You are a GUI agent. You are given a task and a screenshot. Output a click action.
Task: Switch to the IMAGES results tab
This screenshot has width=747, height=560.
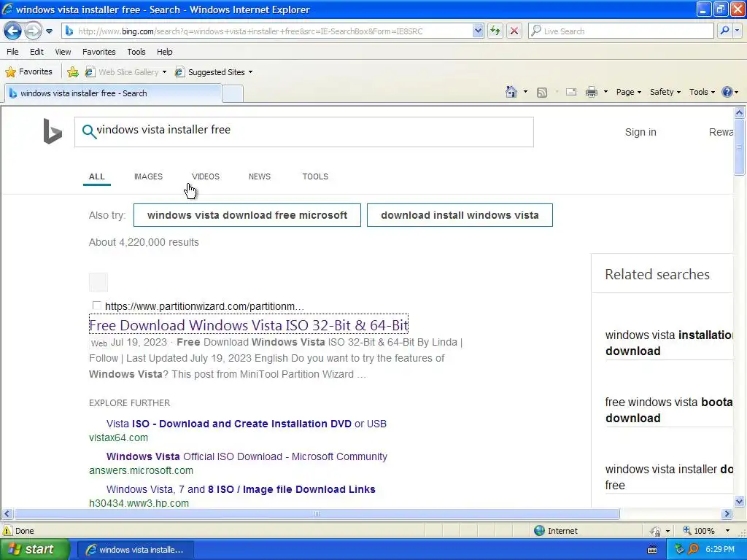tap(148, 176)
